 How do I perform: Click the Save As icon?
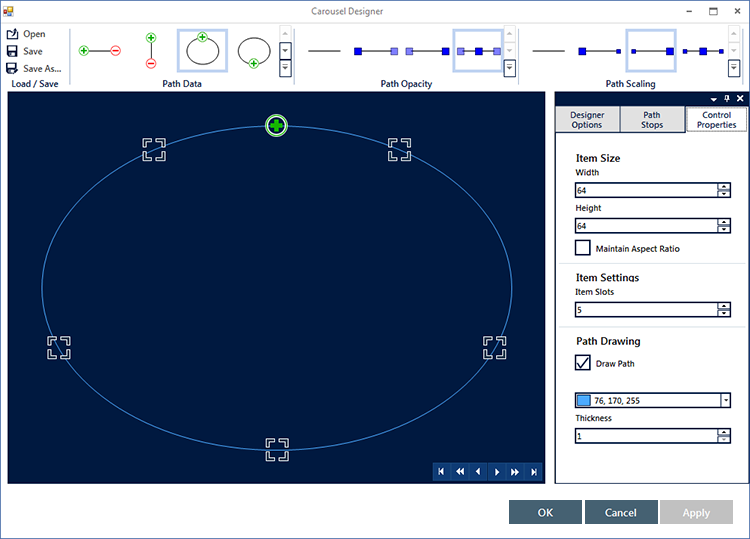[x=12, y=69]
